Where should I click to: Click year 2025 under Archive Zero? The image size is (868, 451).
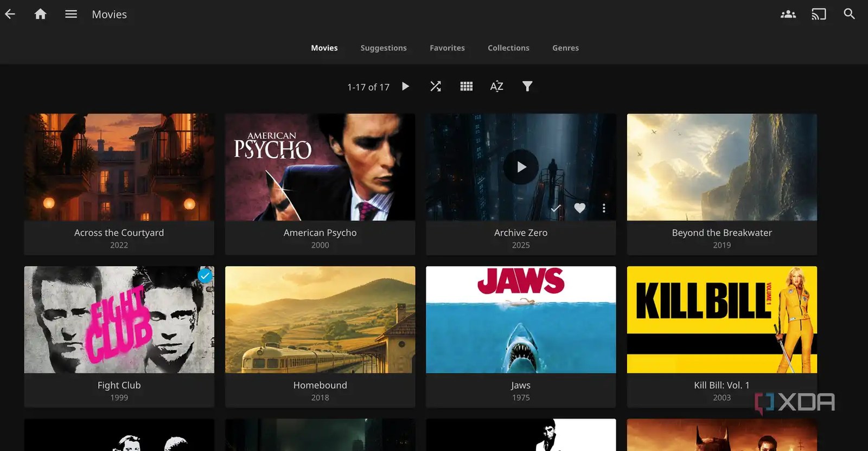click(521, 245)
